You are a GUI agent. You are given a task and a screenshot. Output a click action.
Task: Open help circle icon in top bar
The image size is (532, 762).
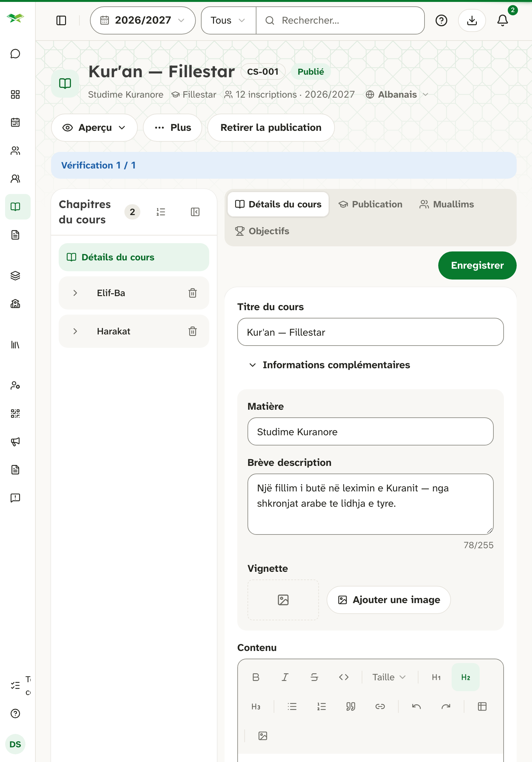441,20
